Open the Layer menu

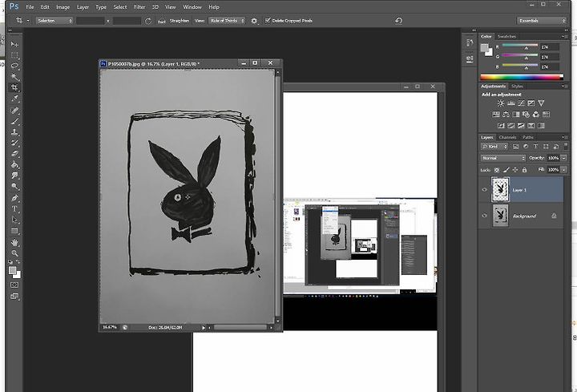[x=83, y=7]
